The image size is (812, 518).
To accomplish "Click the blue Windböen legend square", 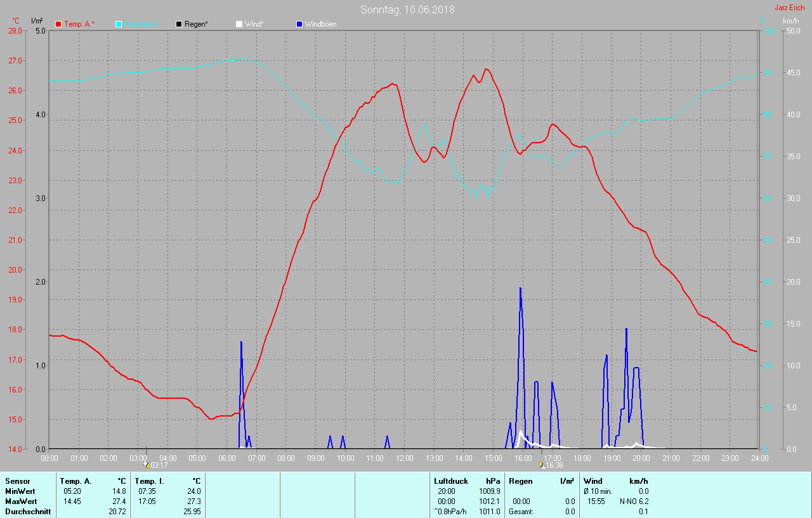I will coord(299,24).
